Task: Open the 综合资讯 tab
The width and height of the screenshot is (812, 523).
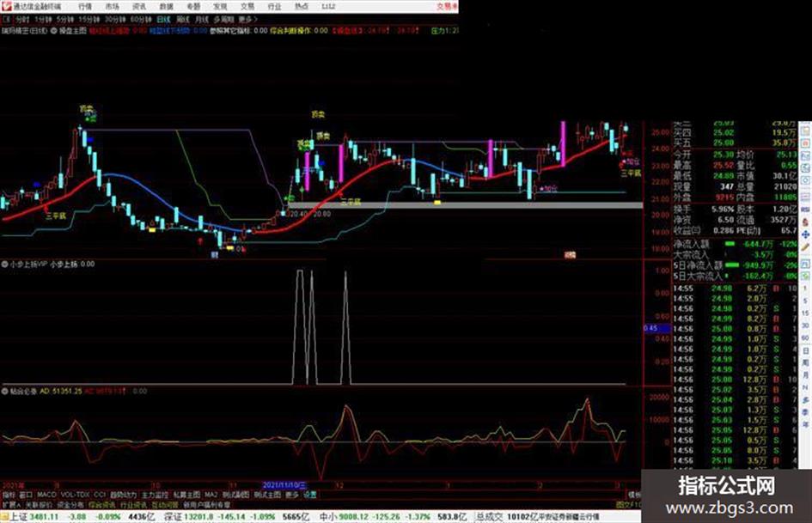Action: 102,504
